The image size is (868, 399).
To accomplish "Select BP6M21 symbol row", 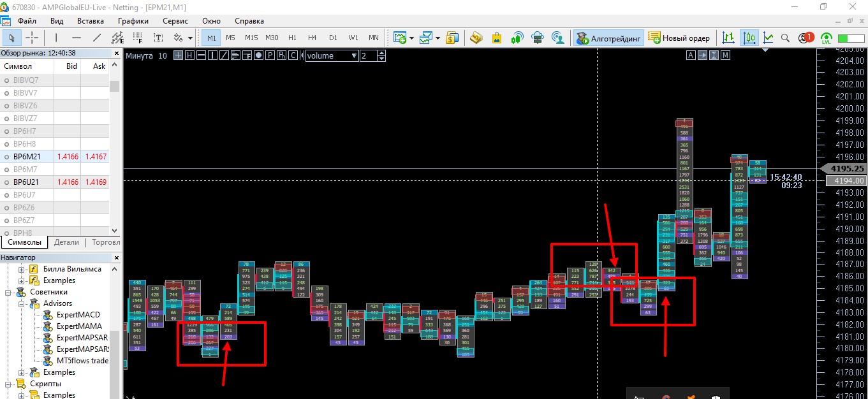I will pos(55,156).
